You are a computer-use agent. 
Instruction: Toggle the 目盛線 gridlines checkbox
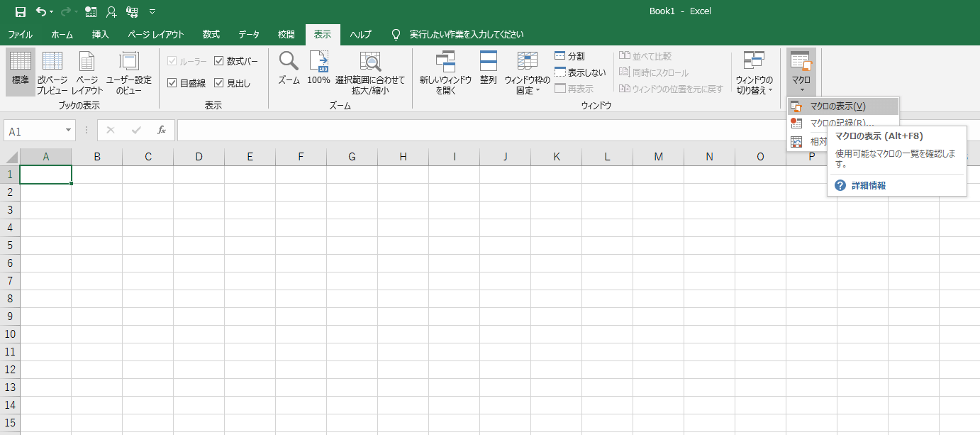(x=172, y=83)
